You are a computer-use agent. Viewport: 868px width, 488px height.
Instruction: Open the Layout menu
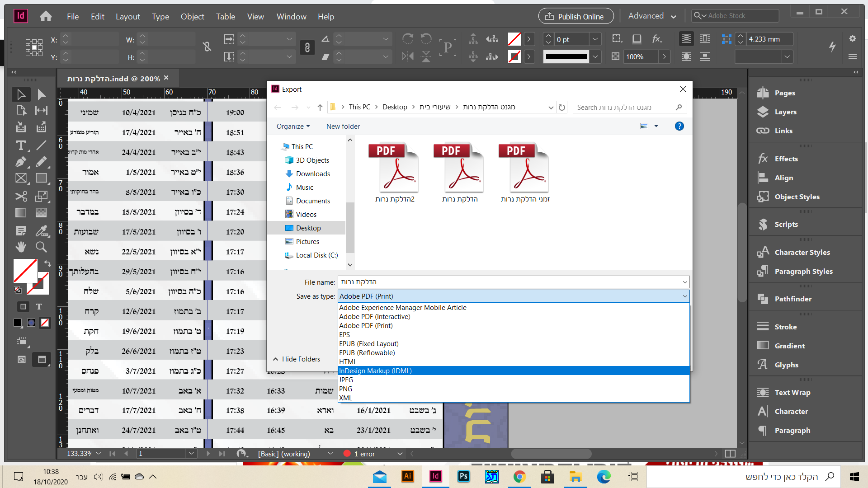point(127,16)
